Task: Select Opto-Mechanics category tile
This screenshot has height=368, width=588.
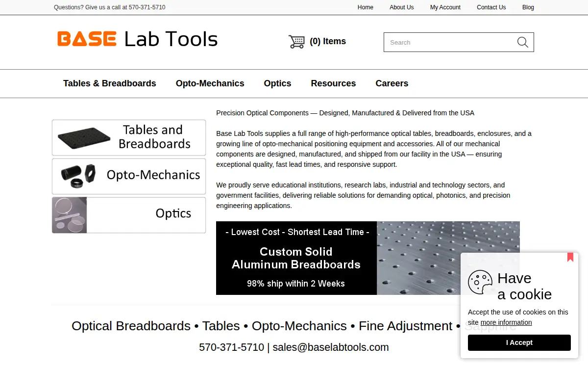Action: [x=129, y=176]
